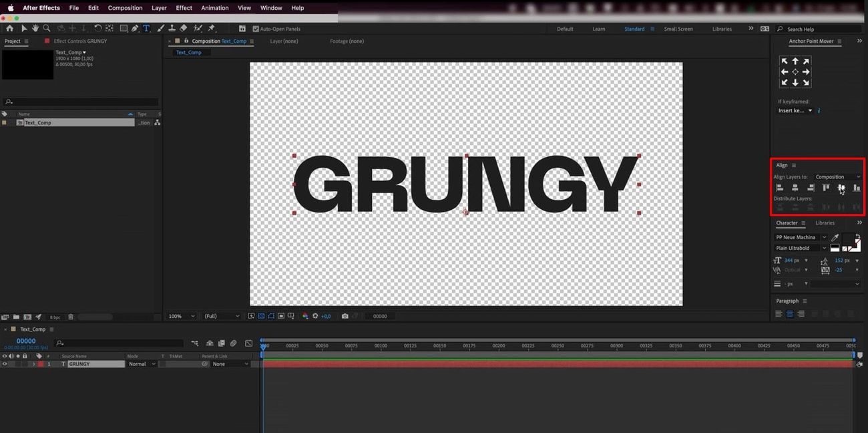868x433 pixels.
Task: Open the Align Layers to Composition dropdown
Action: [837, 177]
